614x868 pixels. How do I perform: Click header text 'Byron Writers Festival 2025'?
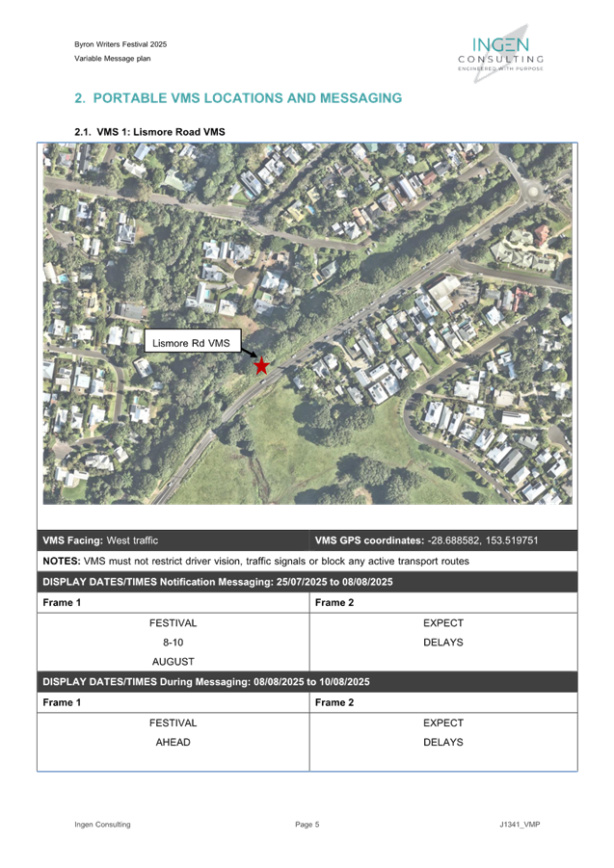point(120,44)
